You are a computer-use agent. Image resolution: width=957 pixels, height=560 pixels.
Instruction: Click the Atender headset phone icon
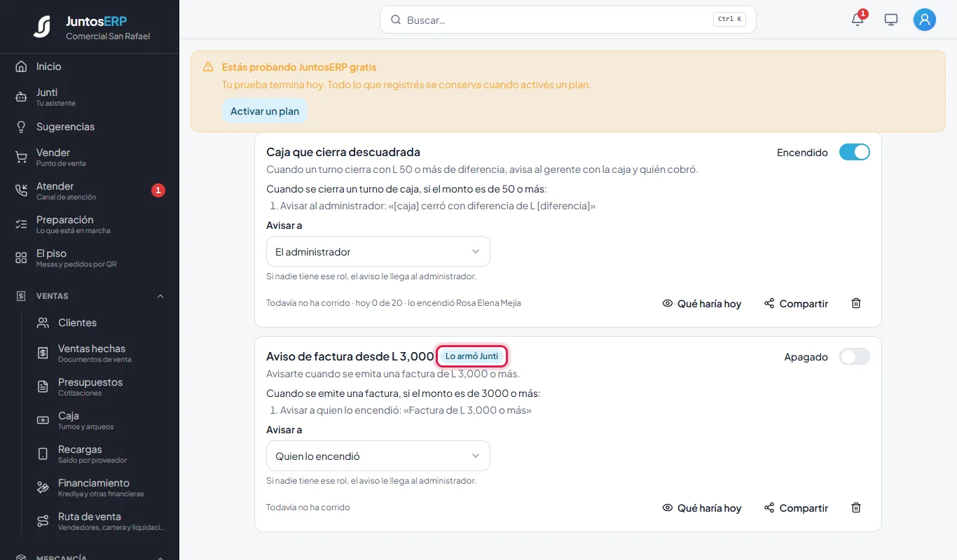coord(21,190)
